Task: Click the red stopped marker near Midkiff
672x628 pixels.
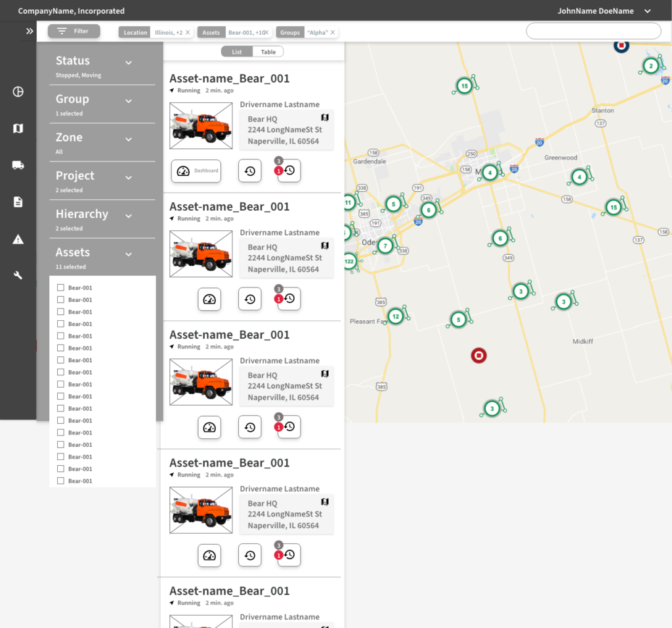Action: pyautogui.click(x=479, y=356)
